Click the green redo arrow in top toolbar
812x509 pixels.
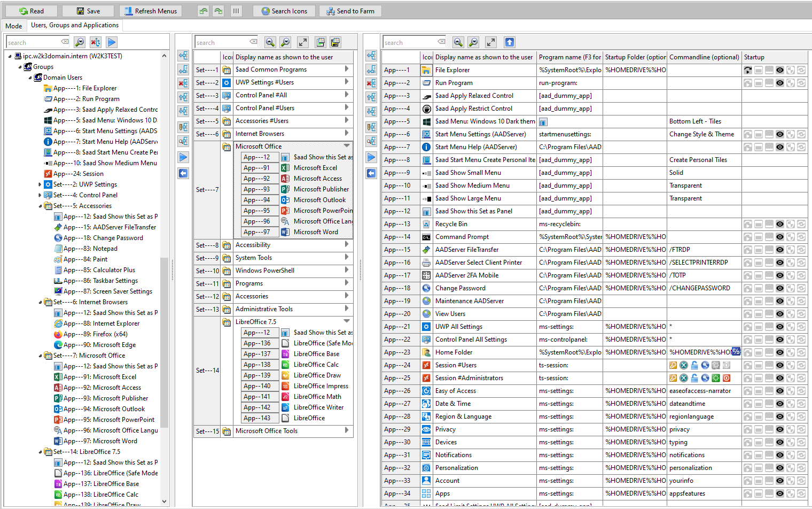218,11
